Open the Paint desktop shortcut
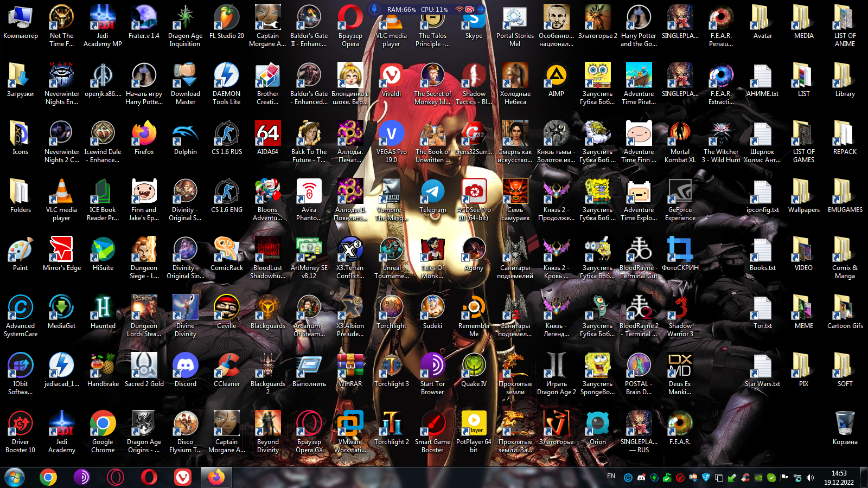 (20, 254)
